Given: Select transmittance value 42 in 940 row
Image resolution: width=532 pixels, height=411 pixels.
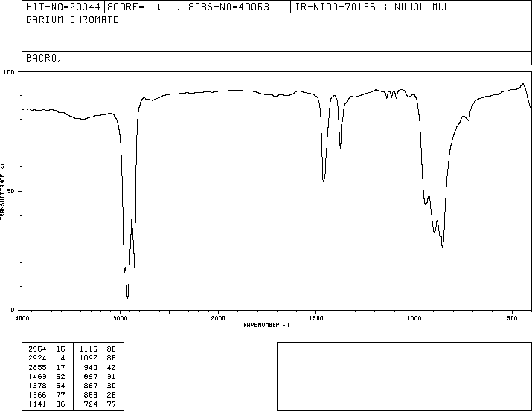Looking at the screenshot, I should (112, 367).
